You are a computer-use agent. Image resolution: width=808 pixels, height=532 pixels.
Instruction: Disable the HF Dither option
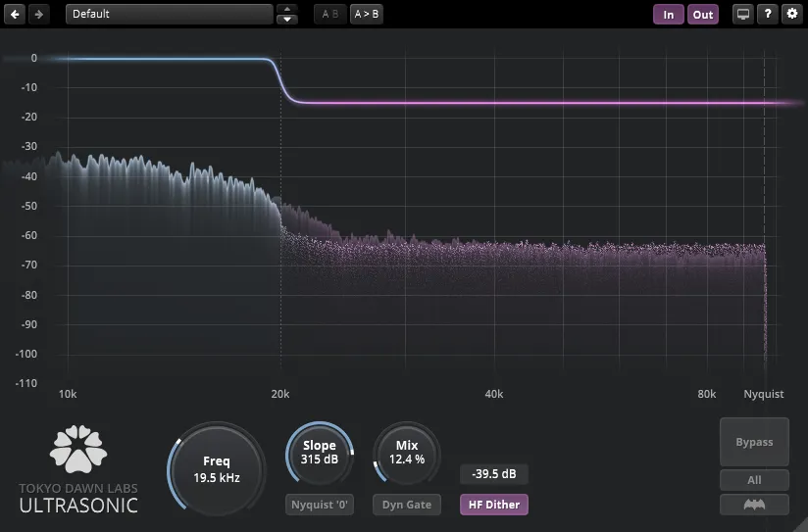click(494, 505)
